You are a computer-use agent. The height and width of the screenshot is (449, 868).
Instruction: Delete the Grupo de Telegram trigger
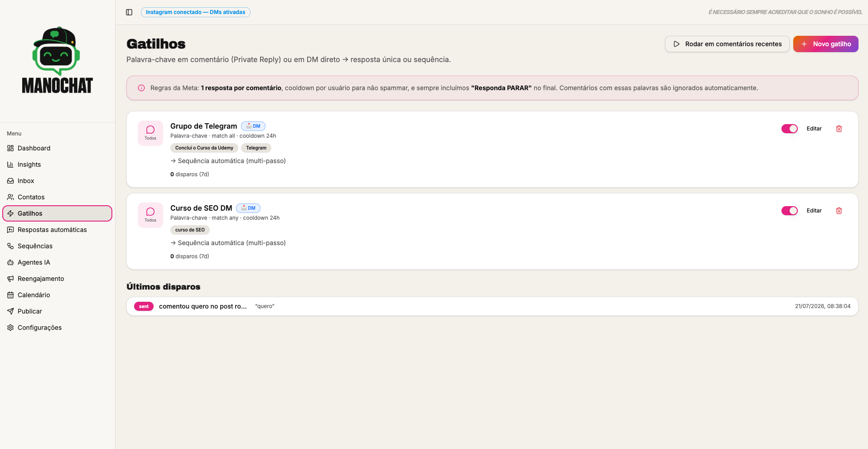[x=839, y=129]
